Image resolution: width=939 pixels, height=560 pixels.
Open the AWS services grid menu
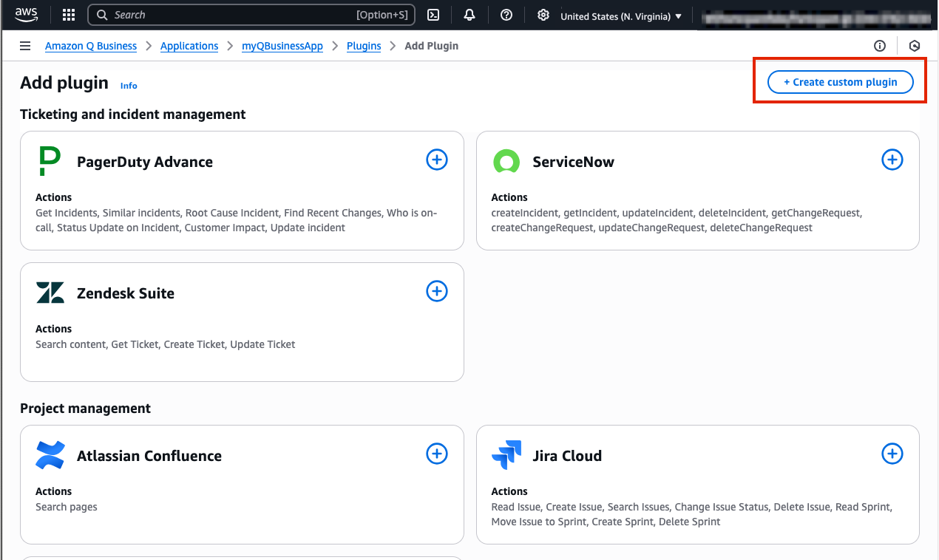point(69,15)
